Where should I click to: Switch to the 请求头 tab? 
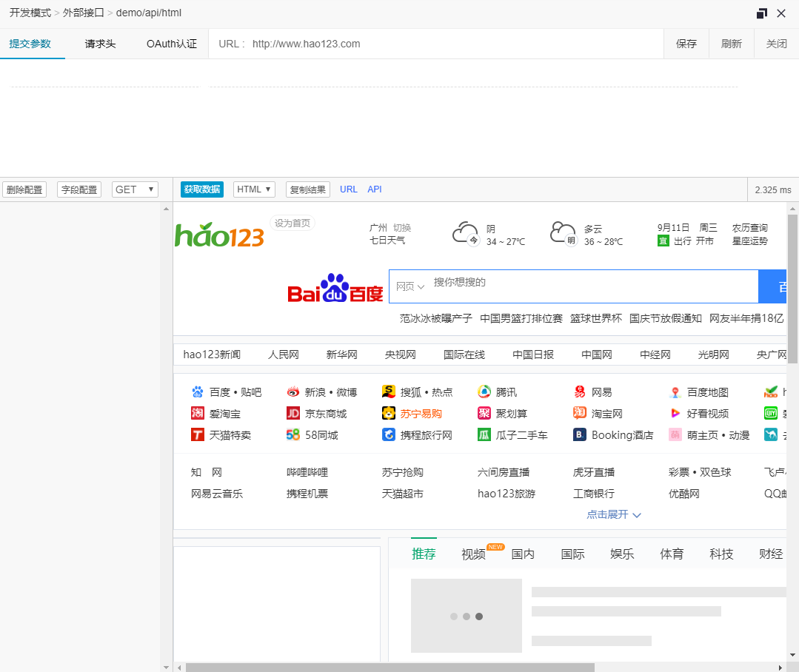pos(101,44)
